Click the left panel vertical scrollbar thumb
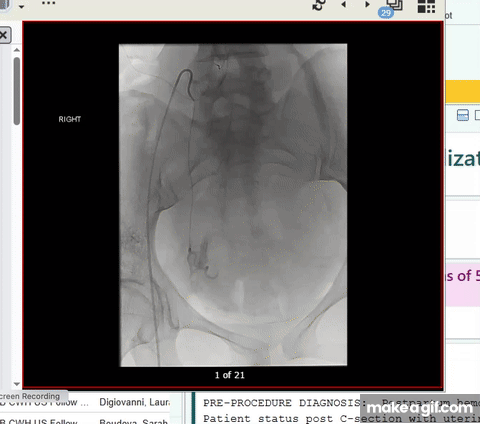 17,91
